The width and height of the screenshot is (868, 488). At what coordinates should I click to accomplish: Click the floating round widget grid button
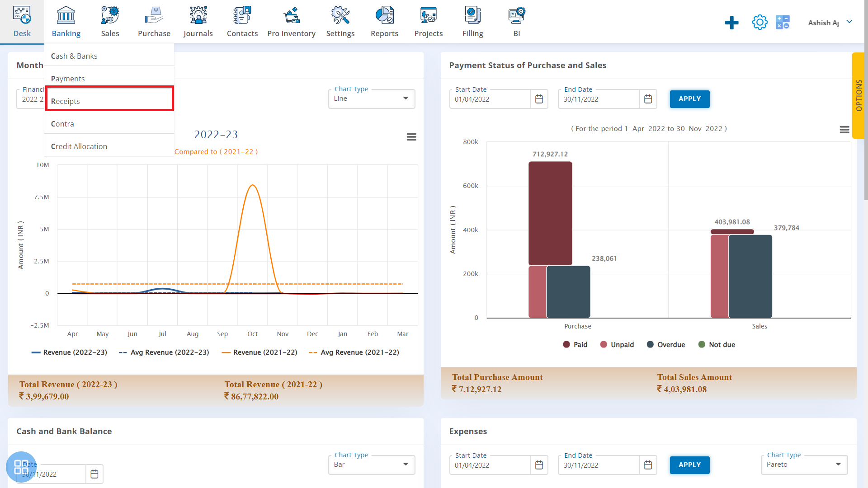(21, 467)
